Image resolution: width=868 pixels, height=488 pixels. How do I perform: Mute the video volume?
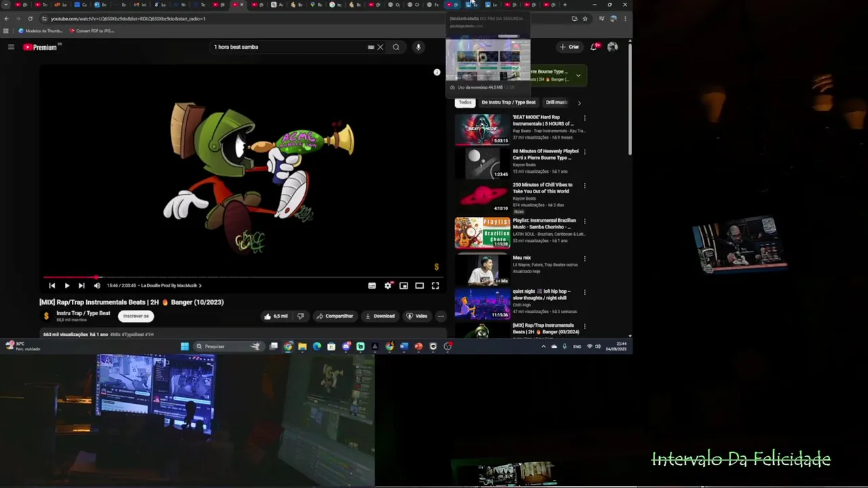97,285
